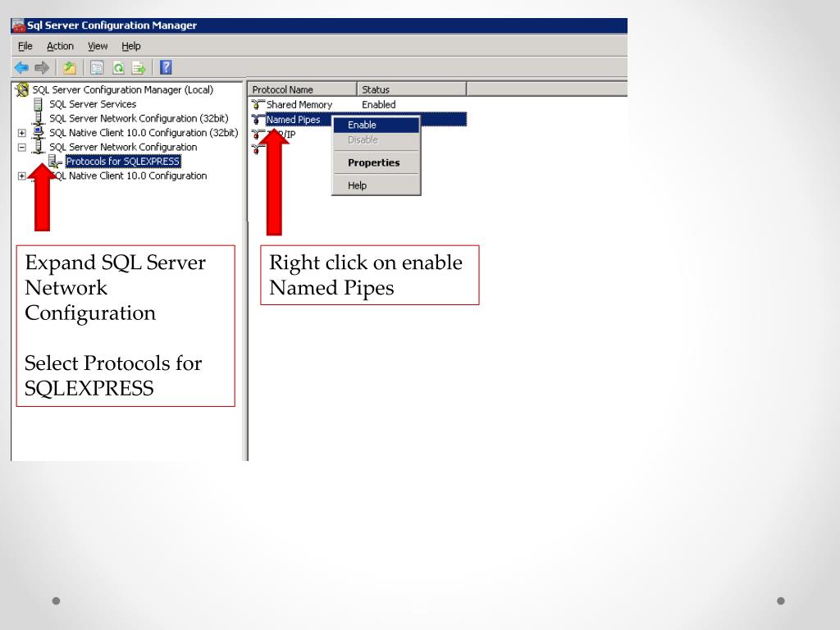Expand plus box beside SQL Native Client 10.0 Configuration
This screenshot has width=840, height=630.
pyautogui.click(x=21, y=176)
